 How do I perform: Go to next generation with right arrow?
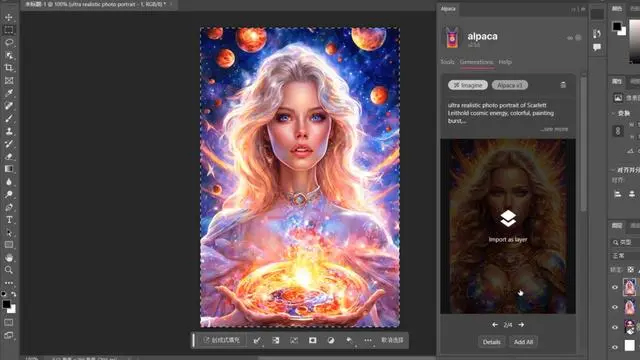point(521,325)
